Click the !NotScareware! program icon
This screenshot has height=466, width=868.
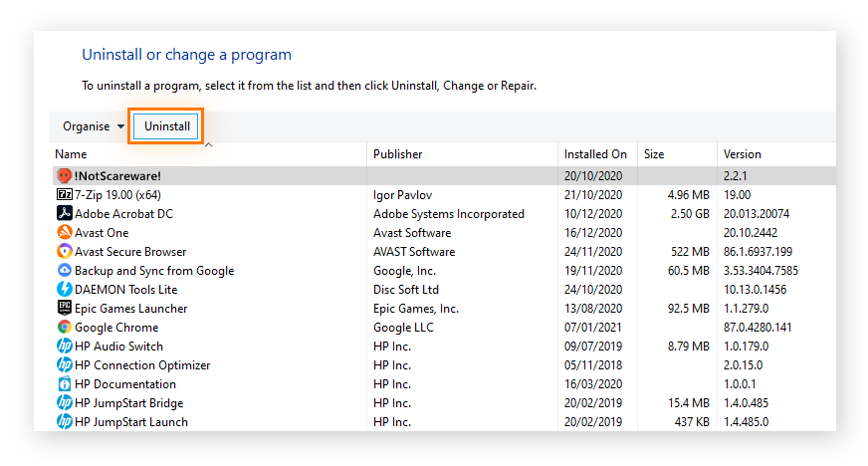[65, 176]
